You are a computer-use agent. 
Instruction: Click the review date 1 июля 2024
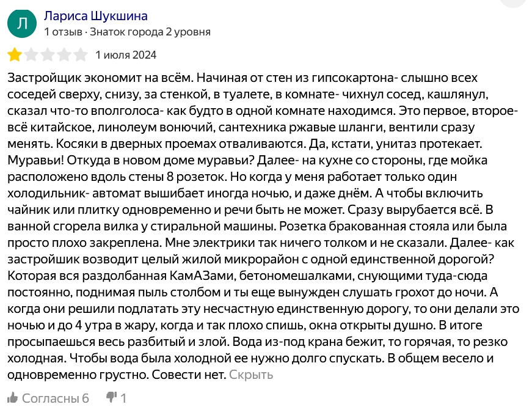click(126, 55)
